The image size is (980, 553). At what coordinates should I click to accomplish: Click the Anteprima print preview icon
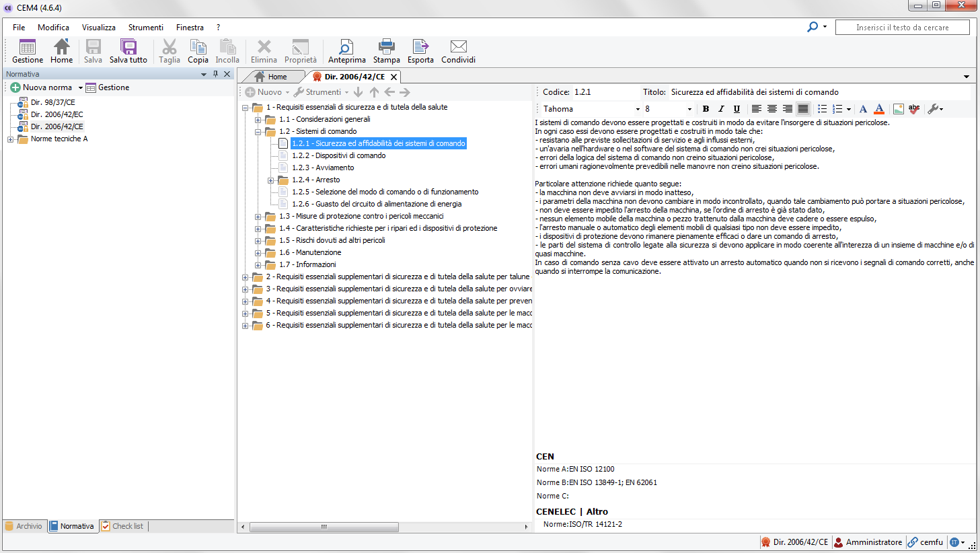[x=346, y=47]
